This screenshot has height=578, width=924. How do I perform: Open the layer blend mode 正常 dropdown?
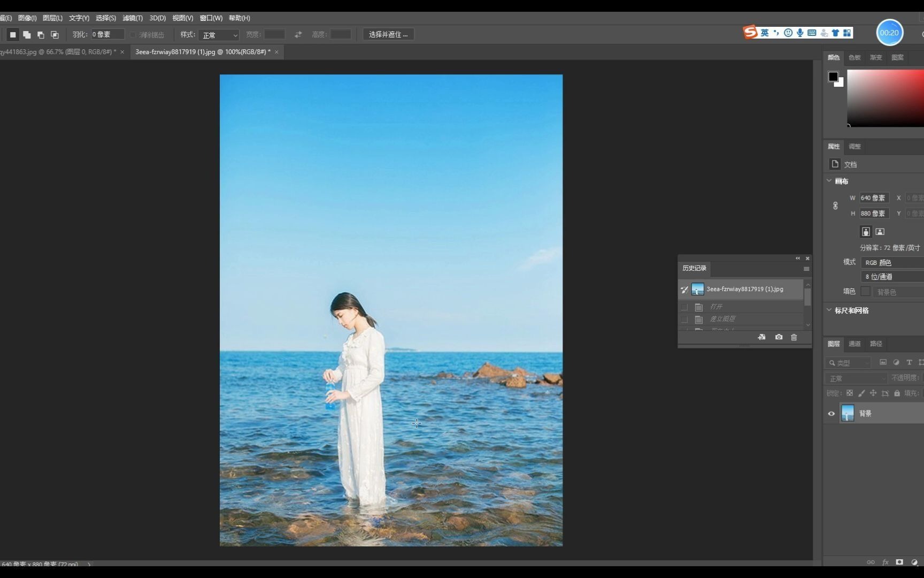[856, 378]
